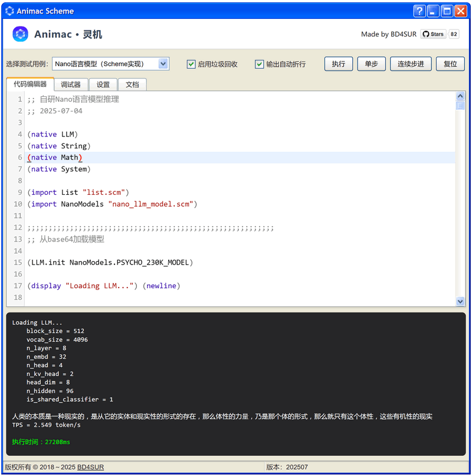Click "newline" keyword on line 17
Viewport: 472px width, 476px height.
(x=161, y=286)
